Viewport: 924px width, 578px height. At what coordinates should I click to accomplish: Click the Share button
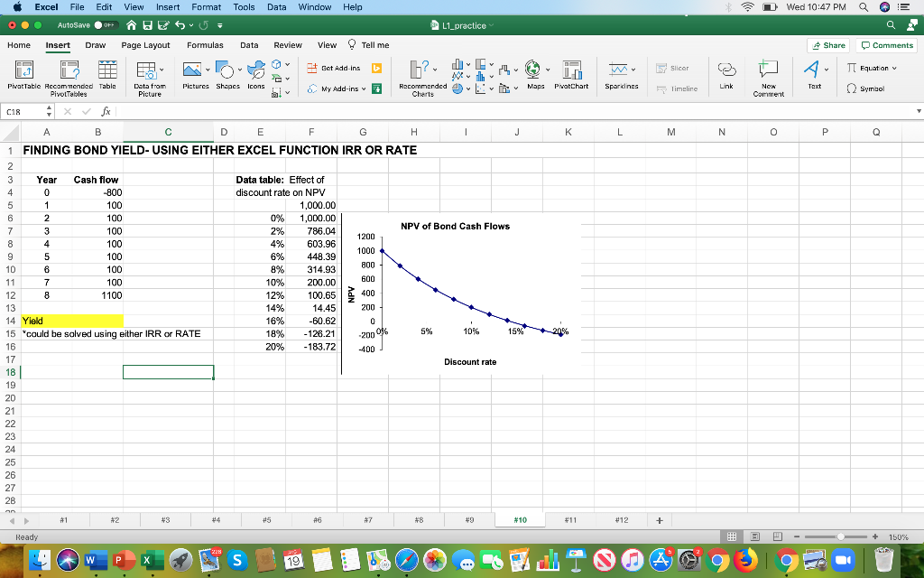pyautogui.click(x=828, y=44)
